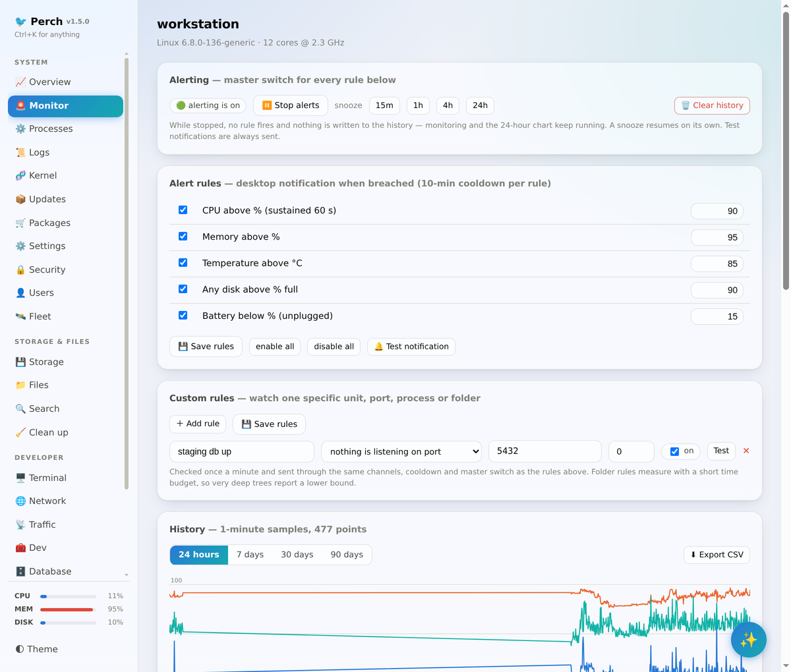Image resolution: width=791 pixels, height=672 pixels.
Task: Click the Files folder icon
Action: (x=20, y=385)
